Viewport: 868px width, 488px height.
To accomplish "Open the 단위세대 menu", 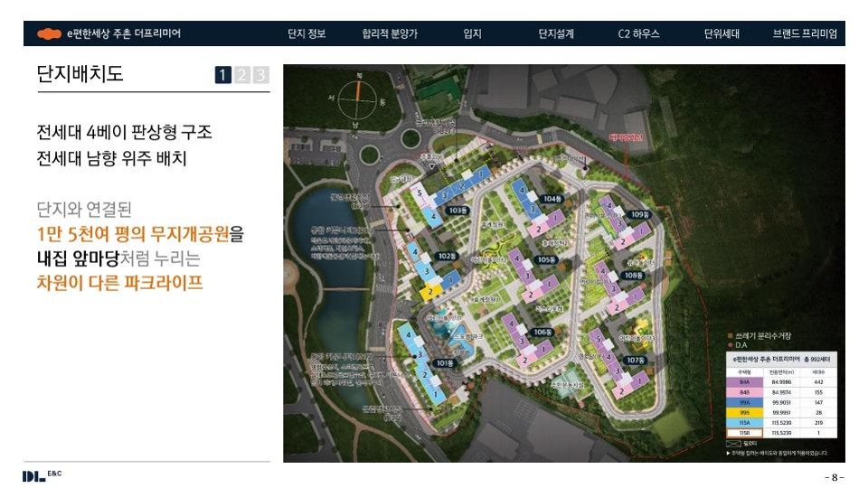I will [722, 33].
